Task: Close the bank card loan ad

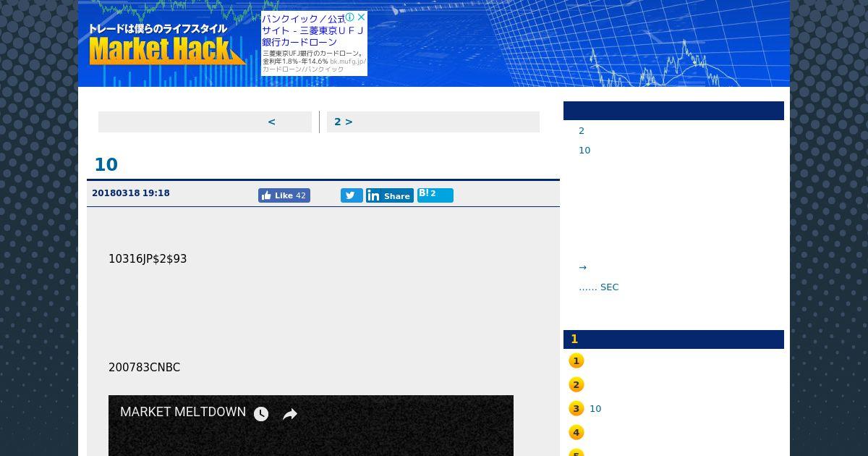Action: [x=361, y=17]
